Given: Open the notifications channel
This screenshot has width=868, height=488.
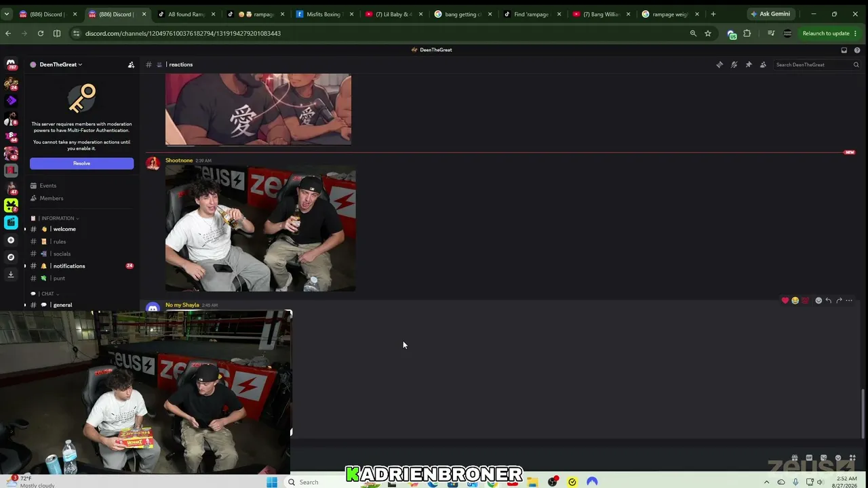Looking at the screenshot, I should 81,266.
